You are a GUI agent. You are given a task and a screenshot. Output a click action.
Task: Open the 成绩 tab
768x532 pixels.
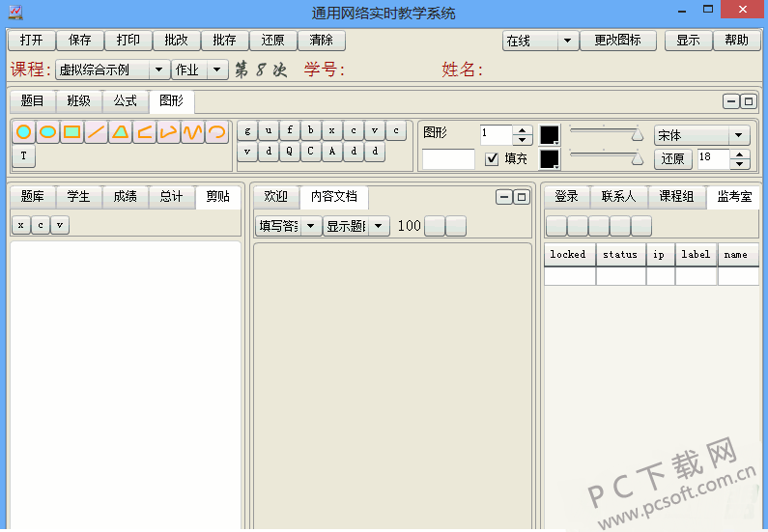[x=125, y=197]
